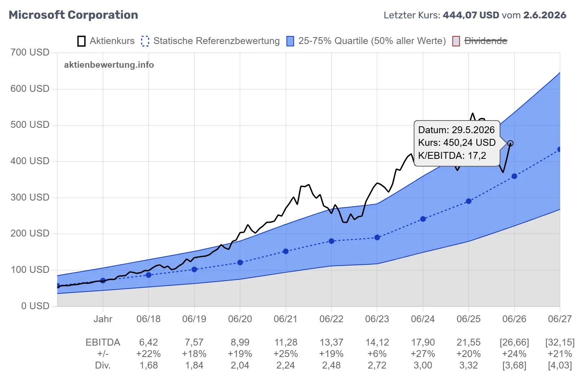Click the 06/22 x-axis label
Screen dimensions: 588x380
pos(332,319)
